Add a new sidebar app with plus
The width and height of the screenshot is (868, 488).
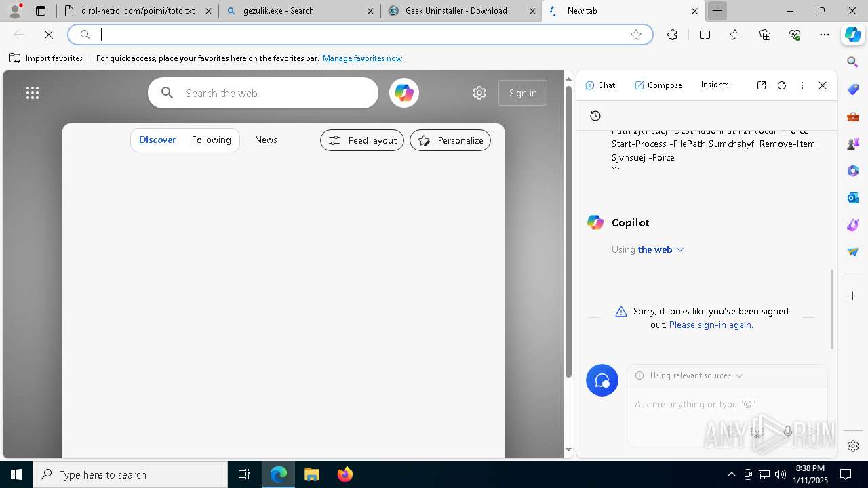[853, 296]
